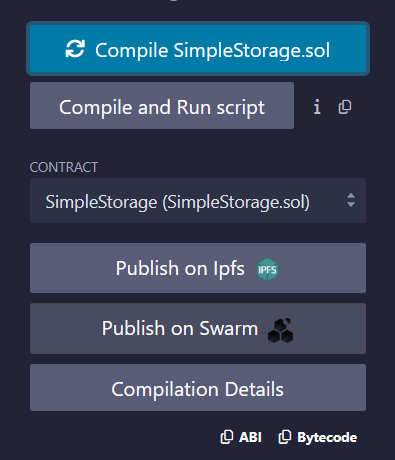
Task: Copy Bytecode using its clipboard icon
Action: 285,437
